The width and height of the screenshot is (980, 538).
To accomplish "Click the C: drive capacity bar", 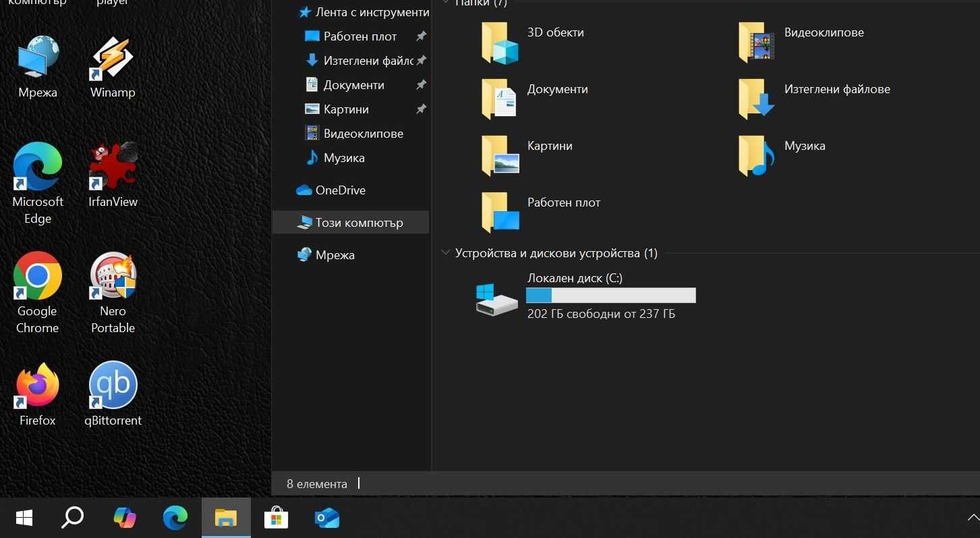I will pos(611,295).
